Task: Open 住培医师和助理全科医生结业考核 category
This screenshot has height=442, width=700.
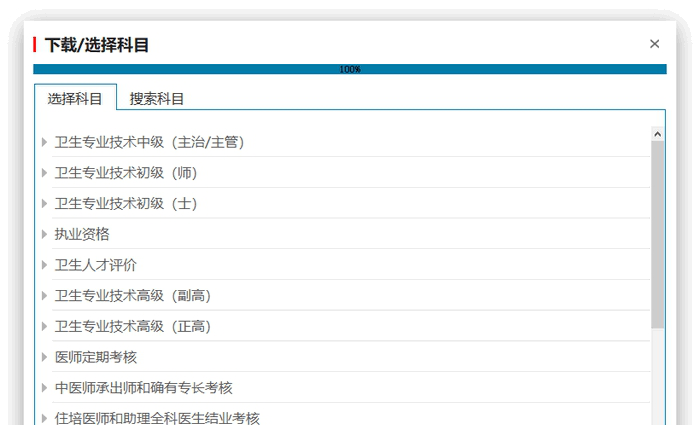Action: coord(157,418)
